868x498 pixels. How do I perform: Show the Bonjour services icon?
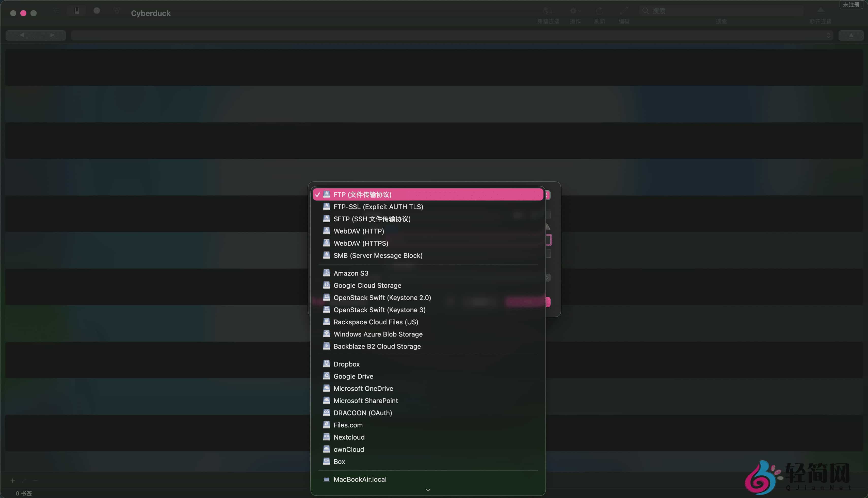116,11
